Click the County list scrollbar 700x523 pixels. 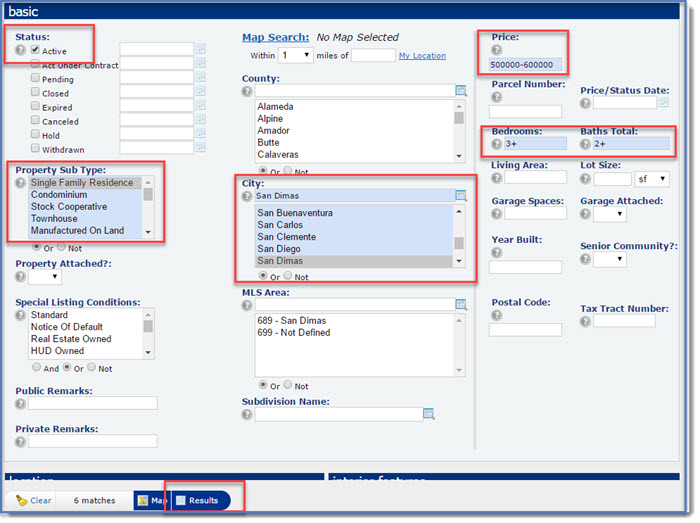point(459,130)
